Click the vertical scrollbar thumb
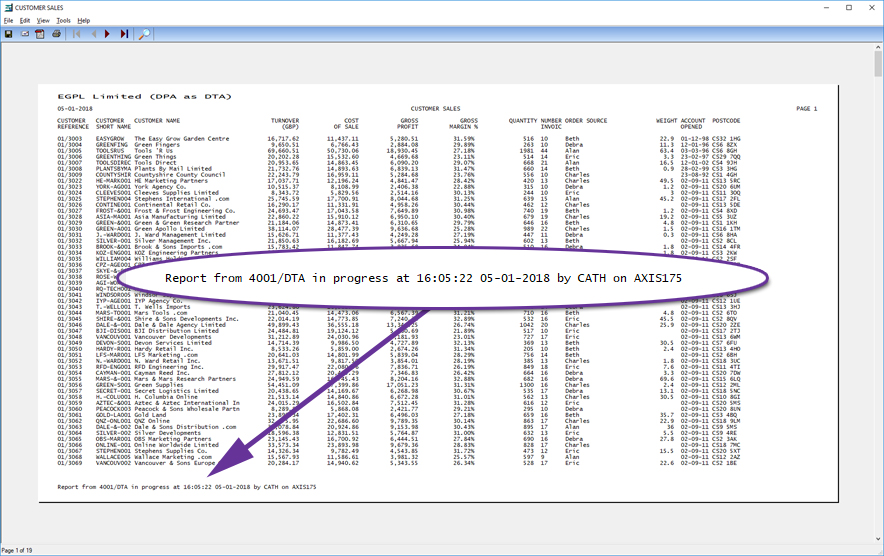884x556 pixels. (x=878, y=64)
